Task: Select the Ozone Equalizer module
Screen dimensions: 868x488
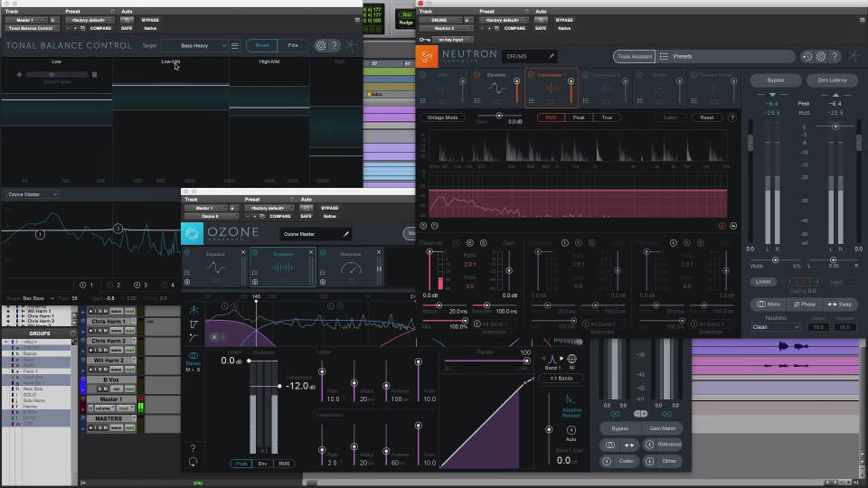Action: point(215,267)
